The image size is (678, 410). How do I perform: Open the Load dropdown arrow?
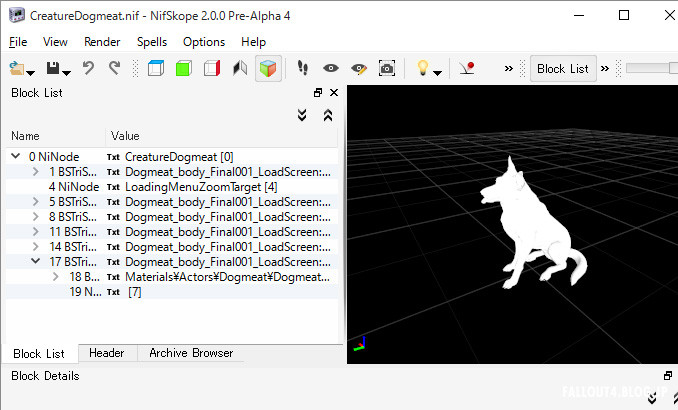tap(31, 73)
